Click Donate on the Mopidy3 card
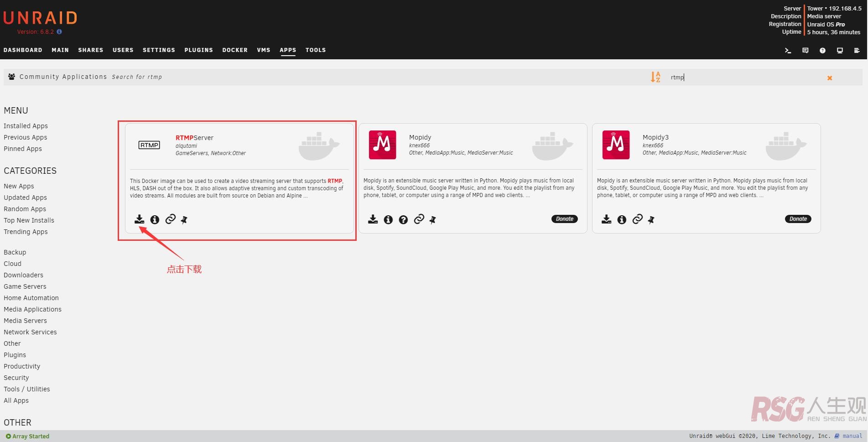868x442 pixels. (798, 219)
